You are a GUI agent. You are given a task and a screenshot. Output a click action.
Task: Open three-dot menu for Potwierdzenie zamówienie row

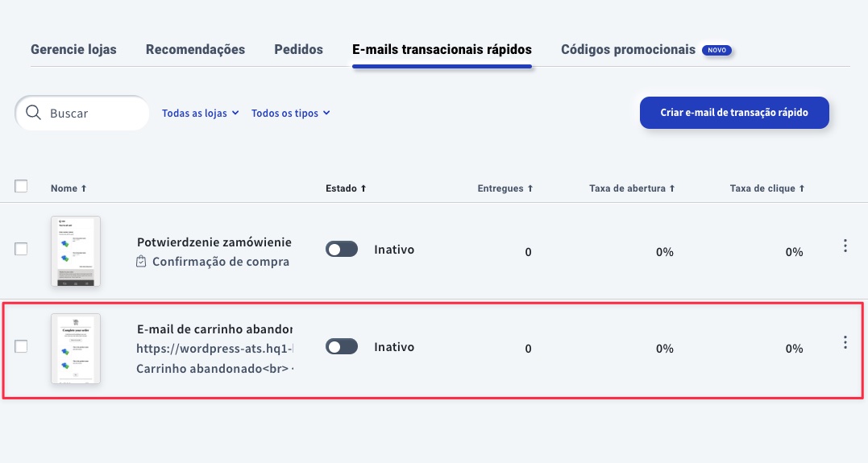tap(845, 246)
